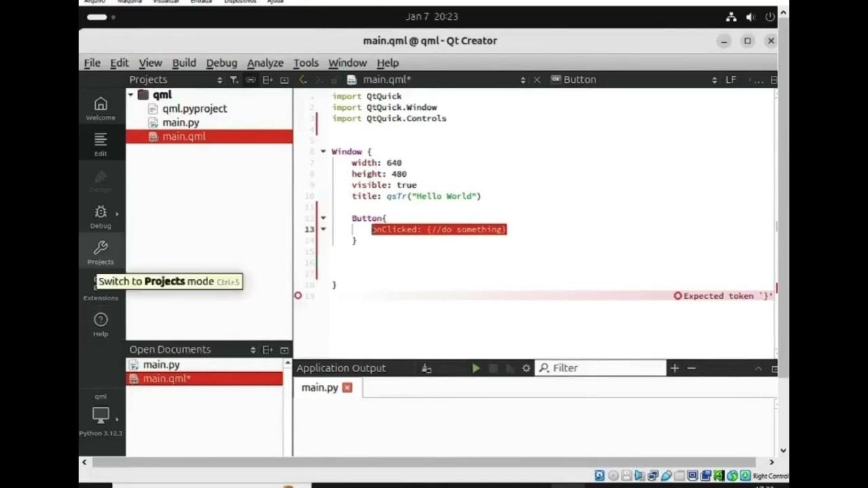Click the power icon in the system top bar

pyautogui.click(x=770, y=17)
